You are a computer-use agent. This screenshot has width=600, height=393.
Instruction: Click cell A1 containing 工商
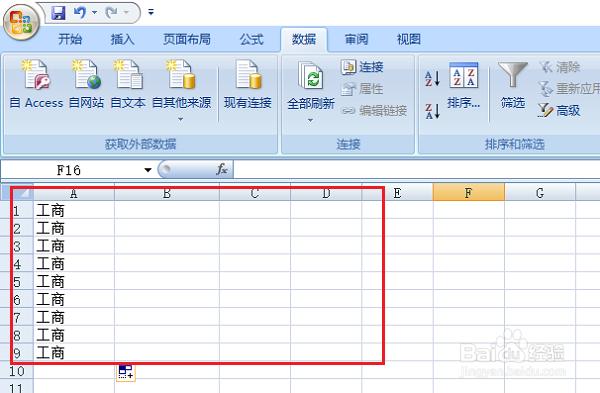click(x=74, y=210)
